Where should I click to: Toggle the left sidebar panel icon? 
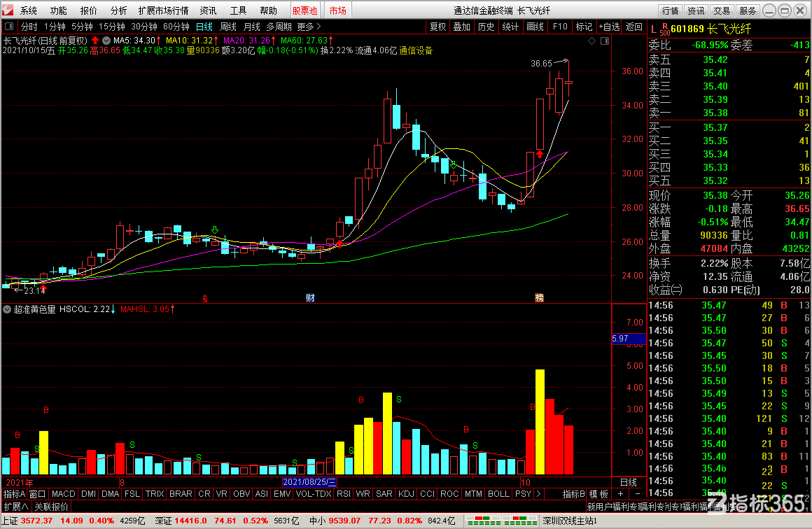pyautogui.click(x=9, y=27)
